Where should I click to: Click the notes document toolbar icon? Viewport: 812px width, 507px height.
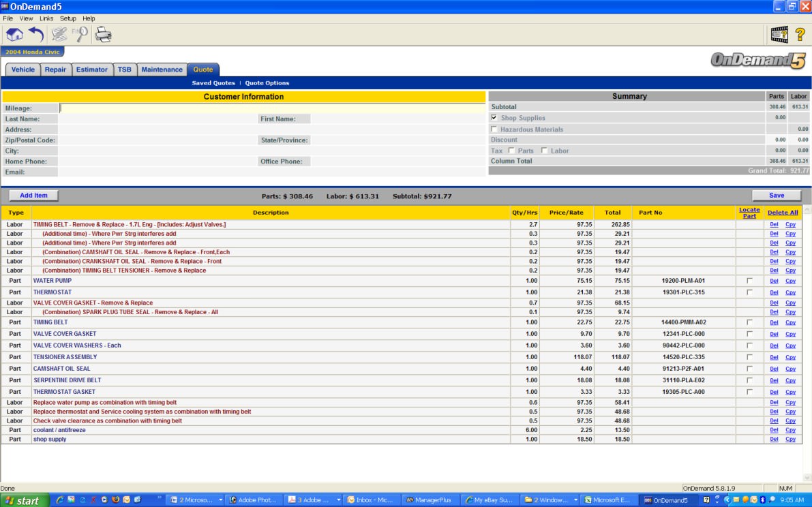(x=59, y=34)
